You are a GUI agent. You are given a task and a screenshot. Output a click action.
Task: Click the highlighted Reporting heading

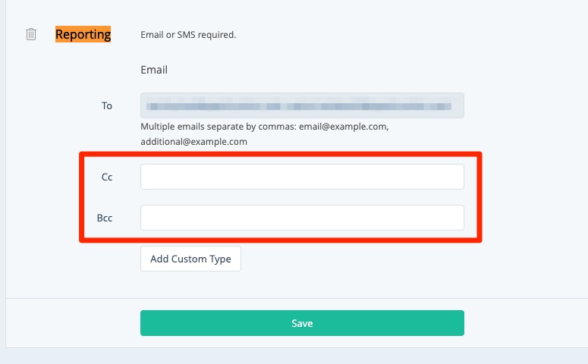pos(83,34)
